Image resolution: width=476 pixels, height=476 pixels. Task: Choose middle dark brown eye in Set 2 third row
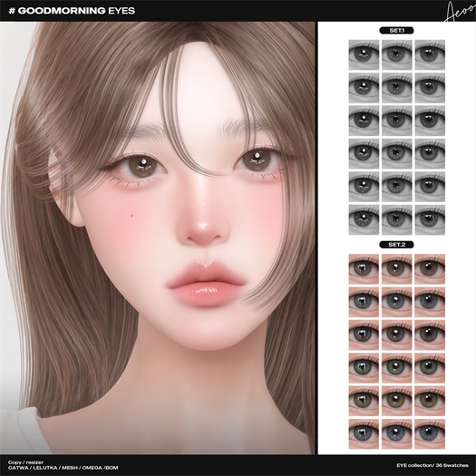pos(397,335)
